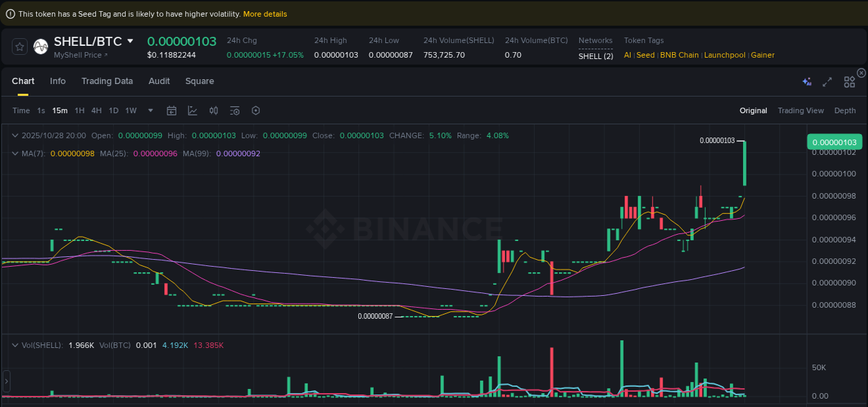Click the AI chart analysis icon
The width and height of the screenshot is (868, 407).
click(807, 81)
